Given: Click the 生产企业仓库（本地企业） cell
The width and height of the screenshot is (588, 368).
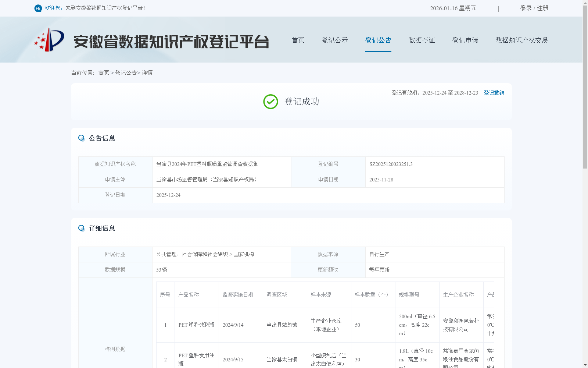Looking at the screenshot, I should click(x=329, y=325).
